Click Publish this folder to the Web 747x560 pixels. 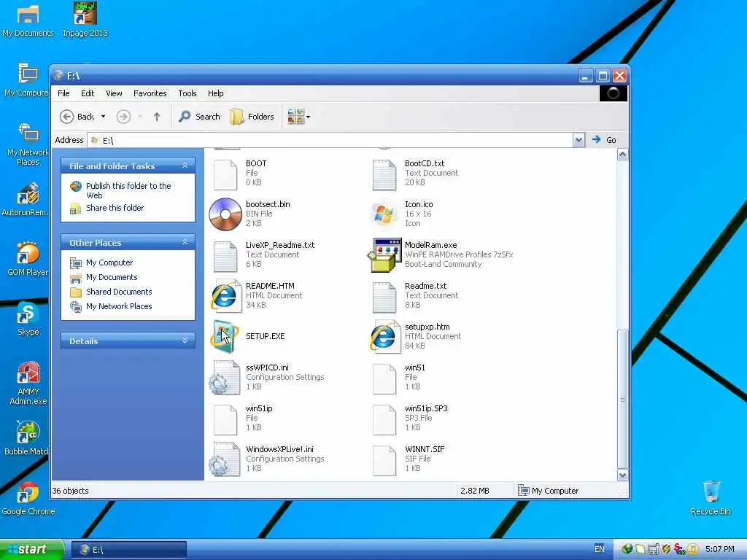click(128, 190)
